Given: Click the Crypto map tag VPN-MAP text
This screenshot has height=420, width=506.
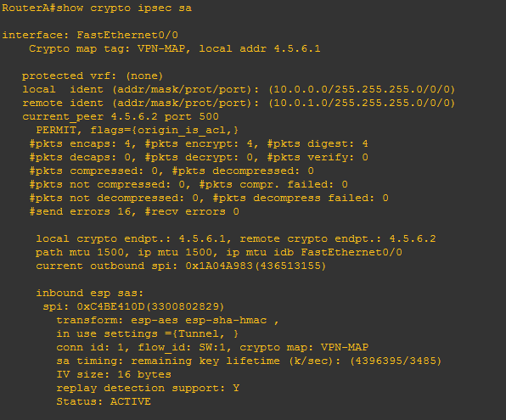Looking at the screenshot, I should [107, 48].
